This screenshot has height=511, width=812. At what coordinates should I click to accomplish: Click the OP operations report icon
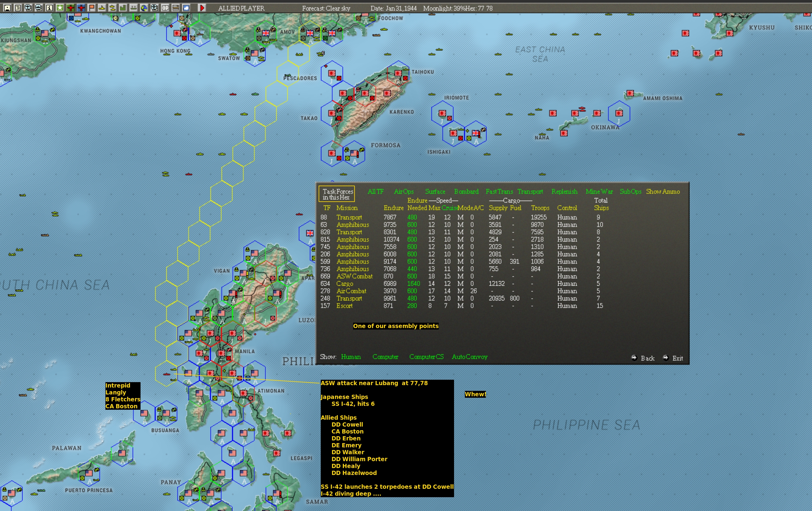tap(165, 8)
